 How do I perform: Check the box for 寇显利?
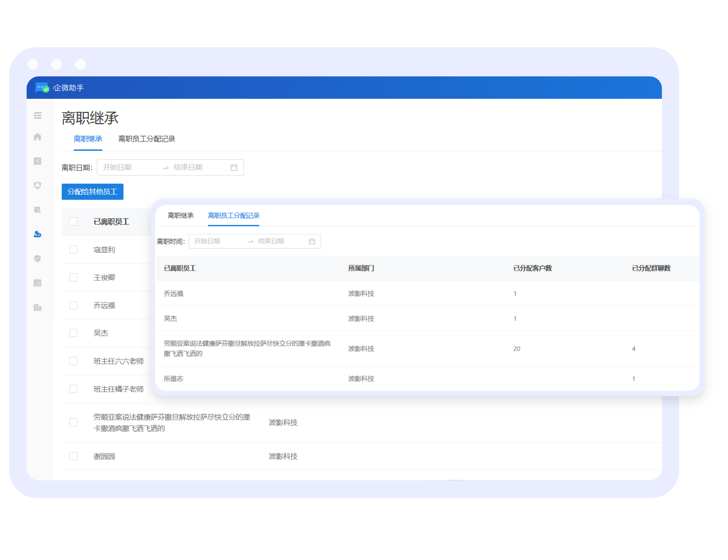[73, 250]
